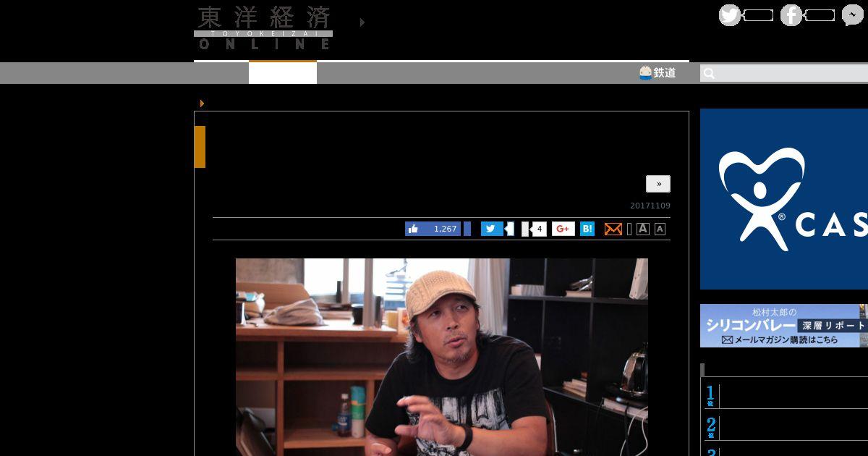Select the white highlighted navigation tab
868x456 pixels.
point(283,72)
